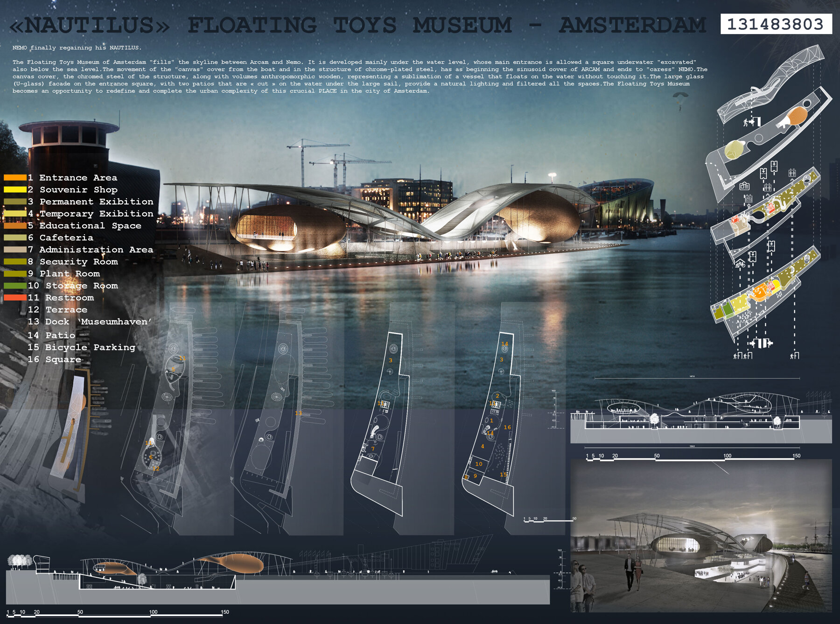840x624 pixels.
Task: Click the legend text '4 Temporary Exibition'
Action: pyautogui.click(x=91, y=214)
